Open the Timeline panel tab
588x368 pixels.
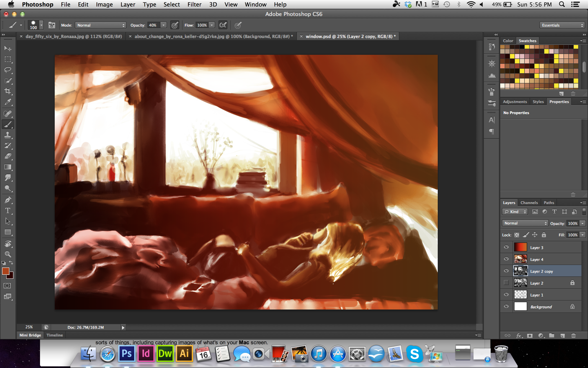click(55, 335)
